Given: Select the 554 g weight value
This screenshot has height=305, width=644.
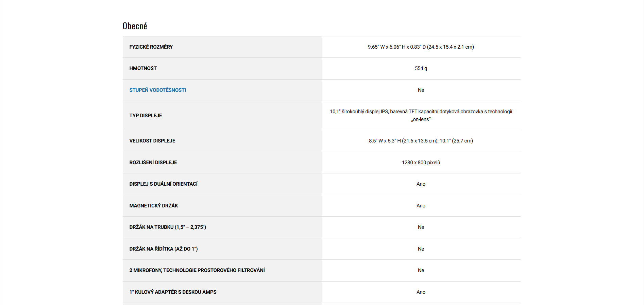Looking at the screenshot, I should click(x=421, y=68).
